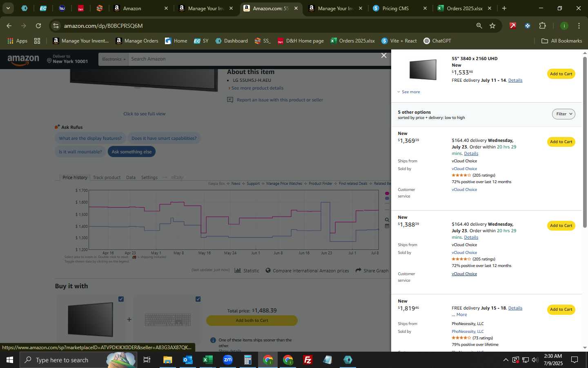Uncheck the keyboard item checkbox in Buy it with

[198, 299]
